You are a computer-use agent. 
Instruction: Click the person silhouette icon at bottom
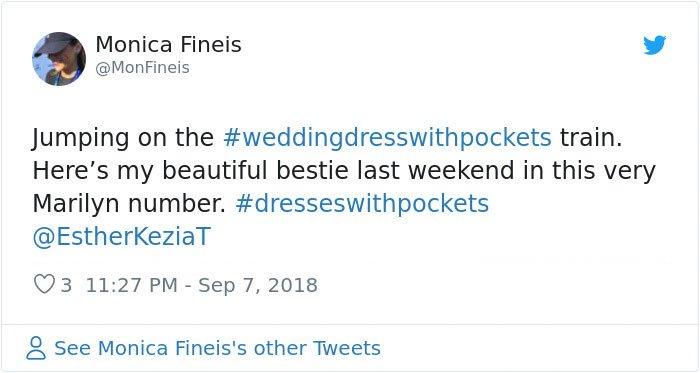pyautogui.click(x=36, y=348)
